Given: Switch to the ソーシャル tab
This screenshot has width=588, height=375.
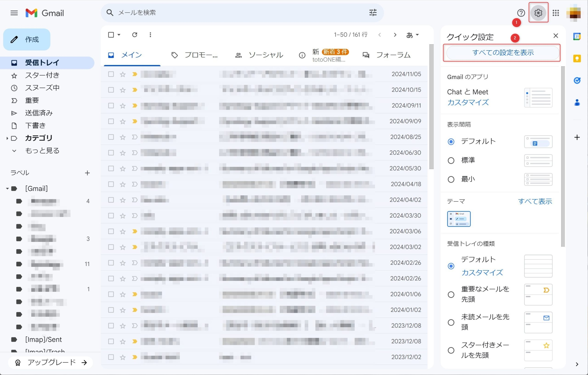Looking at the screenshot, I should click(x=259, y=55).
